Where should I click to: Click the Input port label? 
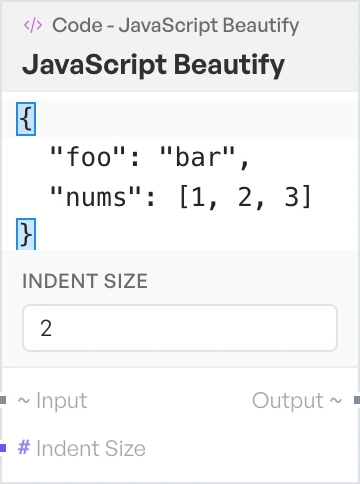click(62, 400)
